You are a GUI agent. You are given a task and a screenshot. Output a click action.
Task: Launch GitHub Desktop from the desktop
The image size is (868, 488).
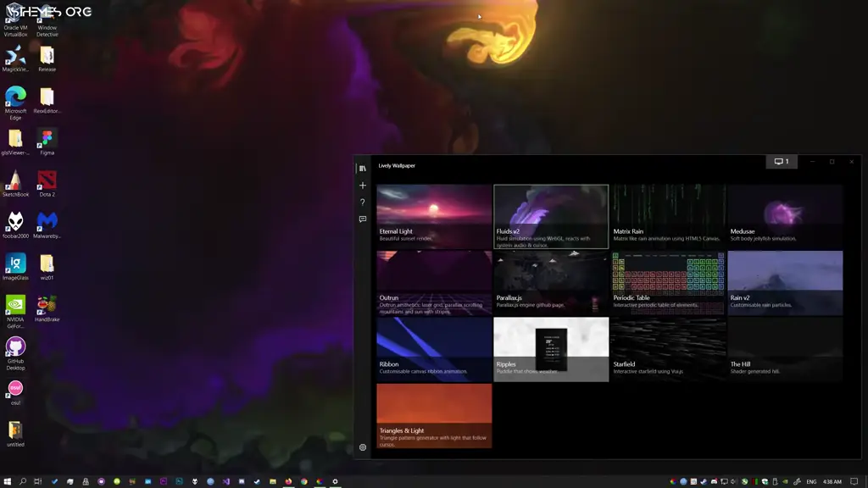15,346
